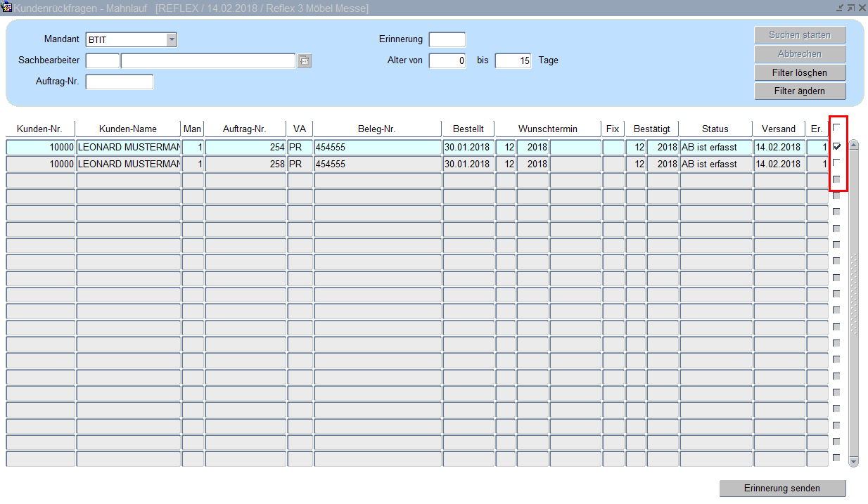
Task: Open the Sachbearbeiter lookup list icon
Action: click(304, 61)
